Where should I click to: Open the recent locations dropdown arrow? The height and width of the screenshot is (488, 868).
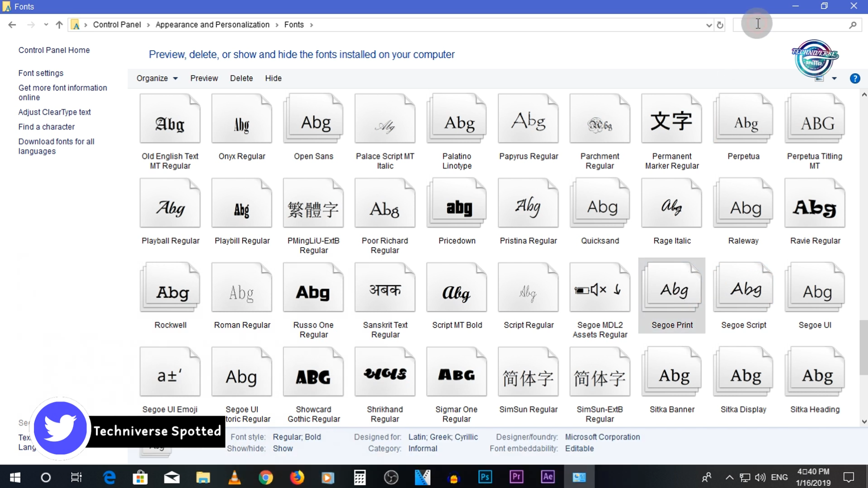pos(46,25)
